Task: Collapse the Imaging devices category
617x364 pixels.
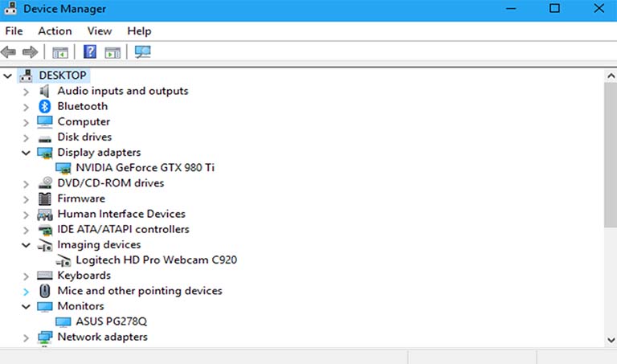Action: [x=26, y=245]
